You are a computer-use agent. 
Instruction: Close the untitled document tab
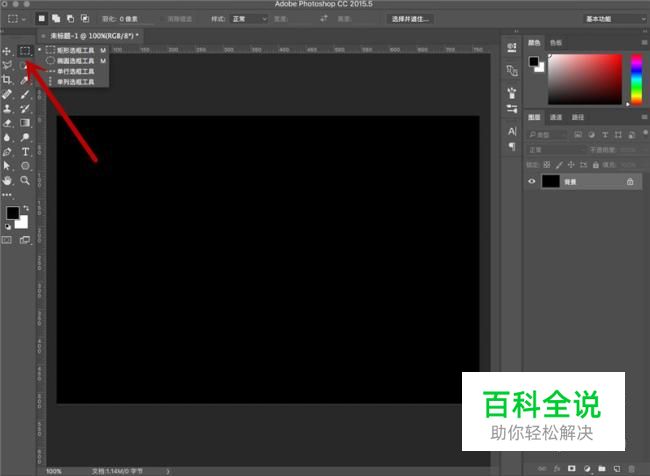(x=43, y=36)
